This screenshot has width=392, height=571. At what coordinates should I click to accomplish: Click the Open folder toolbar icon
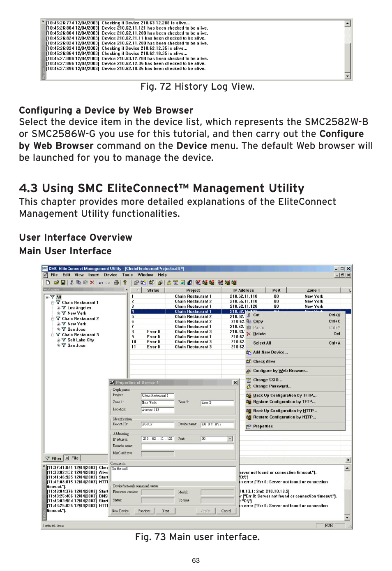(x=56, y=283)
